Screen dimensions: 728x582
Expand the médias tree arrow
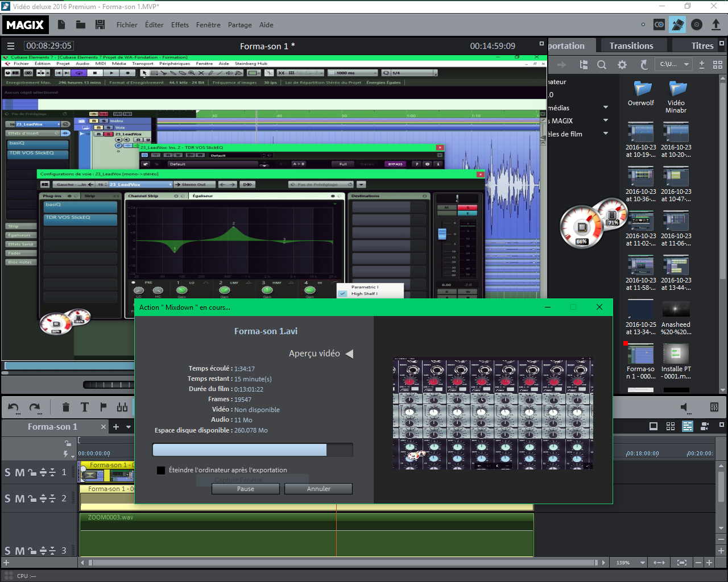(x=606, y=107)
